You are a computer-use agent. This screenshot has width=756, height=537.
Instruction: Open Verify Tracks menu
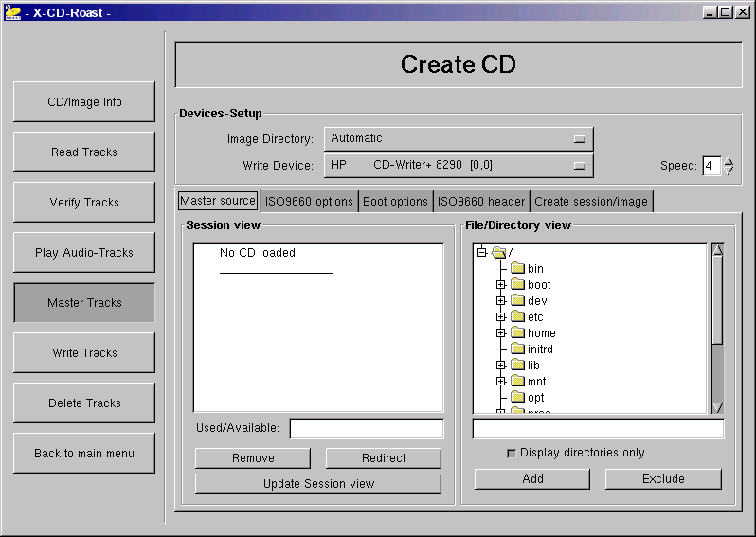(84, 202)
